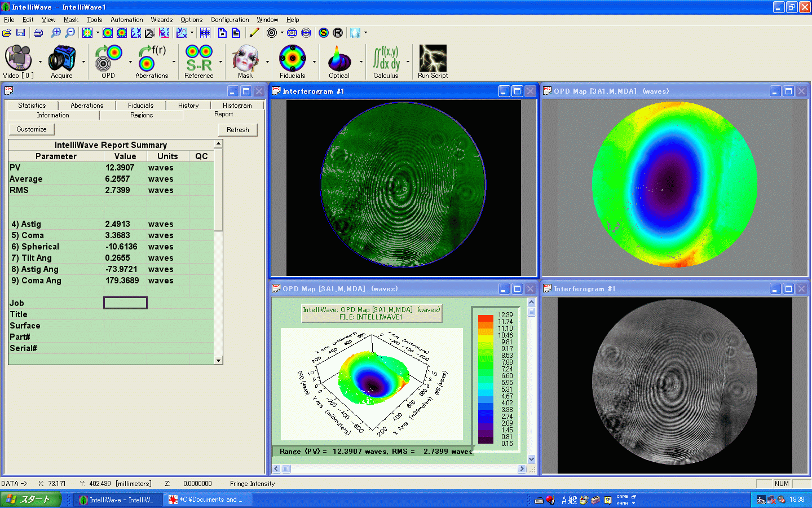Image resolution: width=812 pixels, height=508 pixels.
Task: Click the blue camera snapshot icon
Action: coord(292,33)
